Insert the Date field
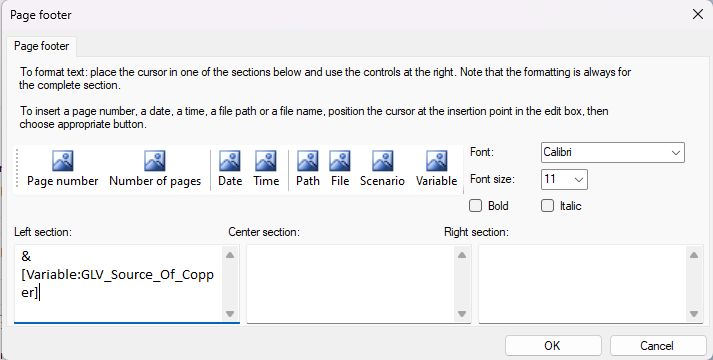Image resolution: width=713 pixels, height=360 pixels. coord(230,169)
